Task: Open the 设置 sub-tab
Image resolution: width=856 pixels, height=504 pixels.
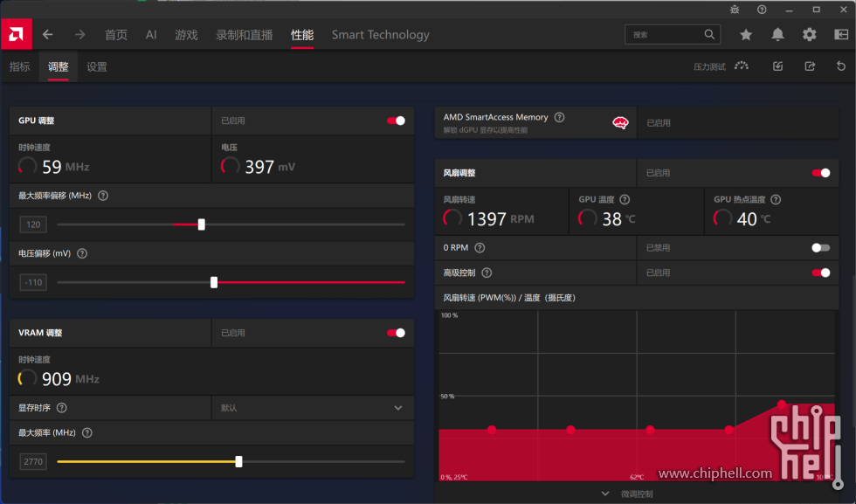Action: (x=97, y=66)
